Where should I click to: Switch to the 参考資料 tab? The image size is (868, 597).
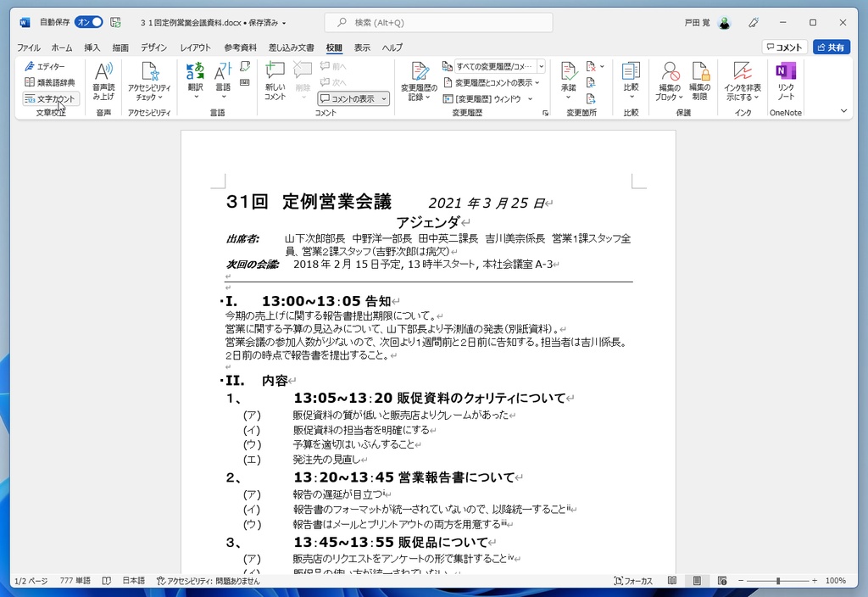[x=240, y=47]
